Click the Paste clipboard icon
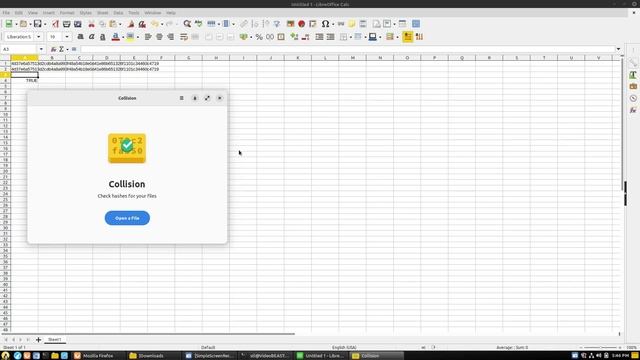640x360 pixels. (113, 24)
